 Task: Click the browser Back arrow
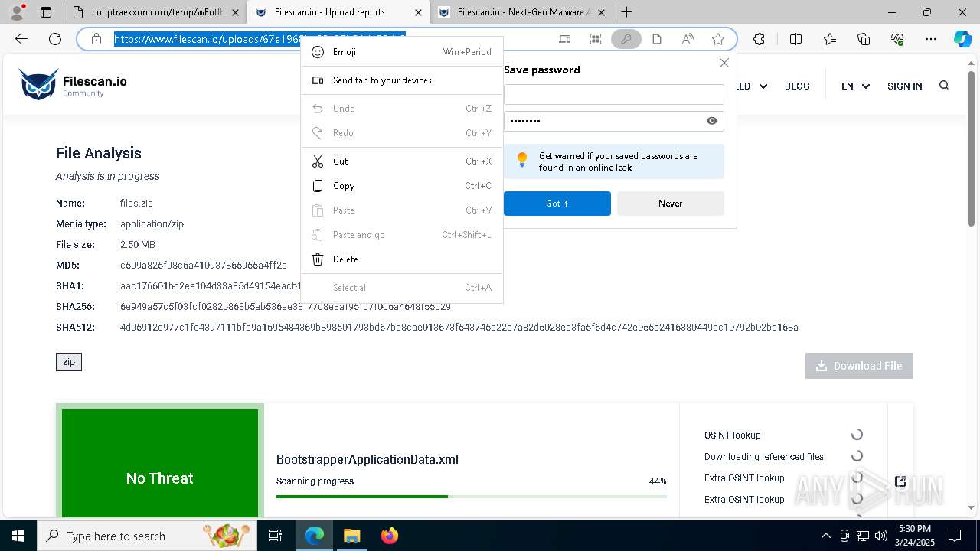21,39
